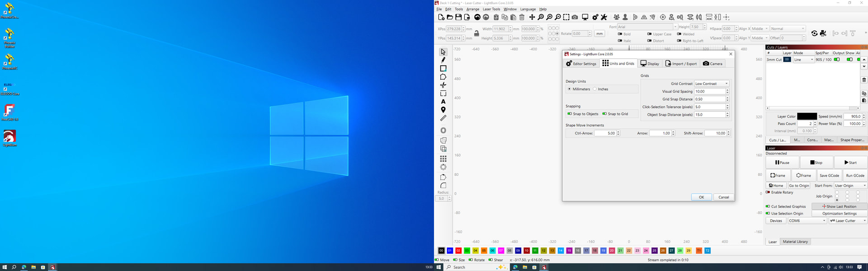Switch to the Display settings tab
The image size is (868, 271).
pos(650,64)
